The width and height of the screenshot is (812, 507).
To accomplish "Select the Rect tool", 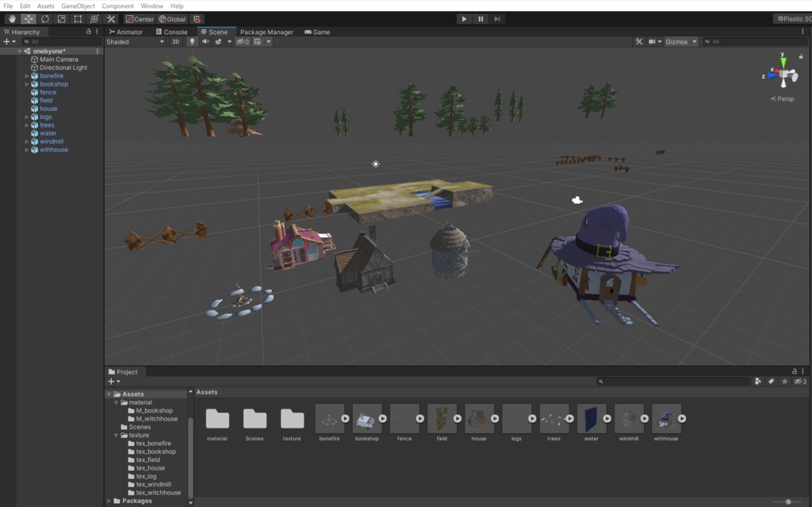I will click(x=78, y=19).
